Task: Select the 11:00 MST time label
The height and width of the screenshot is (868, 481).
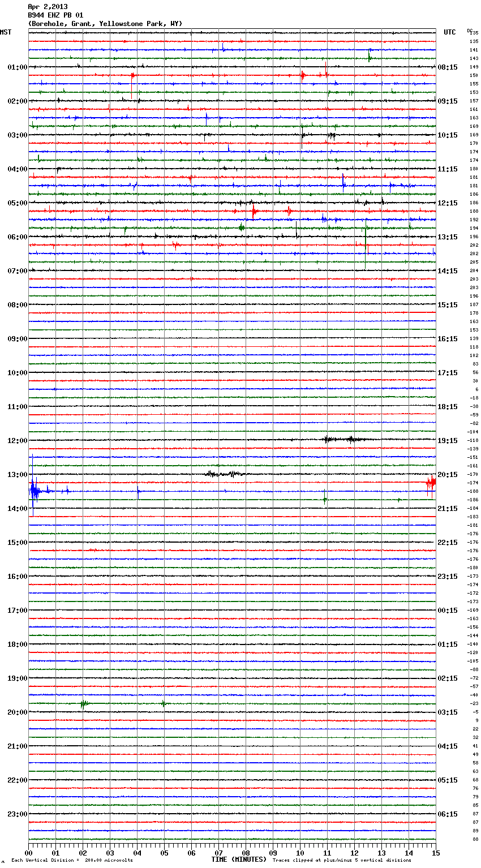Action: (x=18, y=407)
